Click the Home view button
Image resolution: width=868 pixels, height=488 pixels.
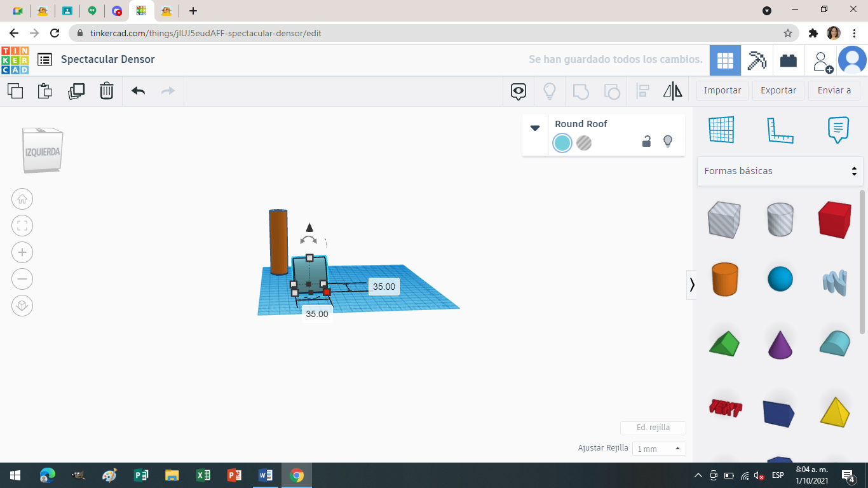[22, 199]
